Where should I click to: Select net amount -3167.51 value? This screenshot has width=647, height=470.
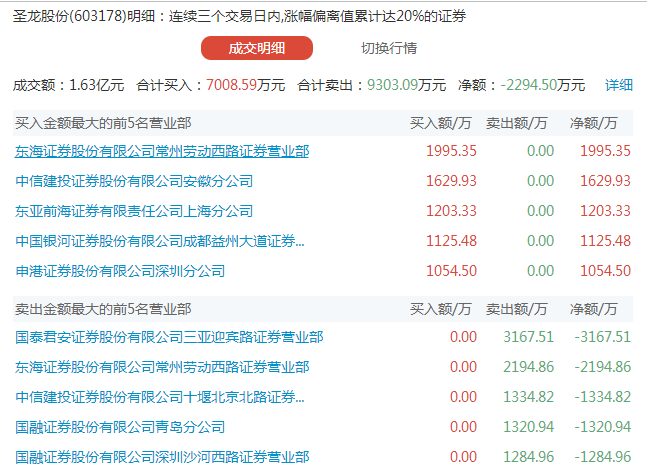click(x=602, y=337)
